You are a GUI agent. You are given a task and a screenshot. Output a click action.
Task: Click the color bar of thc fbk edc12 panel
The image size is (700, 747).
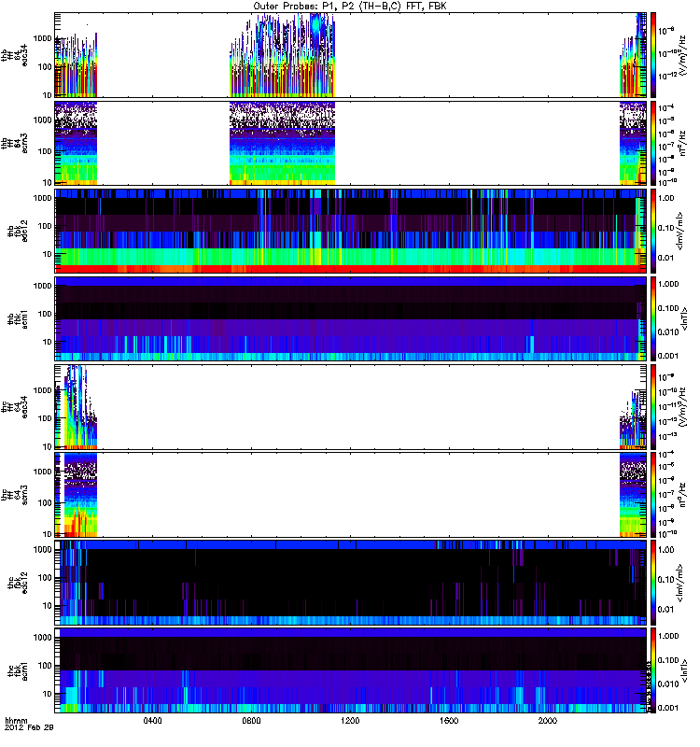653,583
